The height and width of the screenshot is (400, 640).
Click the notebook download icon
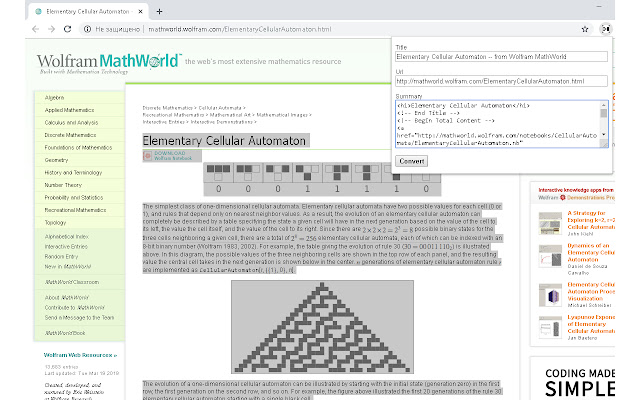[x=147, y=156]
